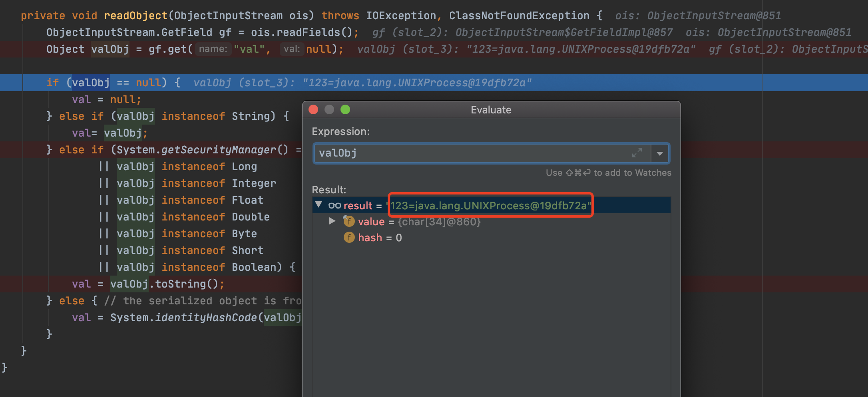Image resolution: width=868 pixels, height=397 pixels.
Task: Open the expression history dropdown arrow
Action: coord(660,153)
